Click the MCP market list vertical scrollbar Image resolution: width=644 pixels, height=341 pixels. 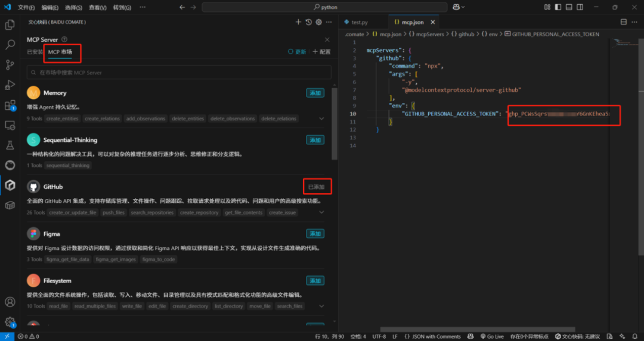[335, 123]
